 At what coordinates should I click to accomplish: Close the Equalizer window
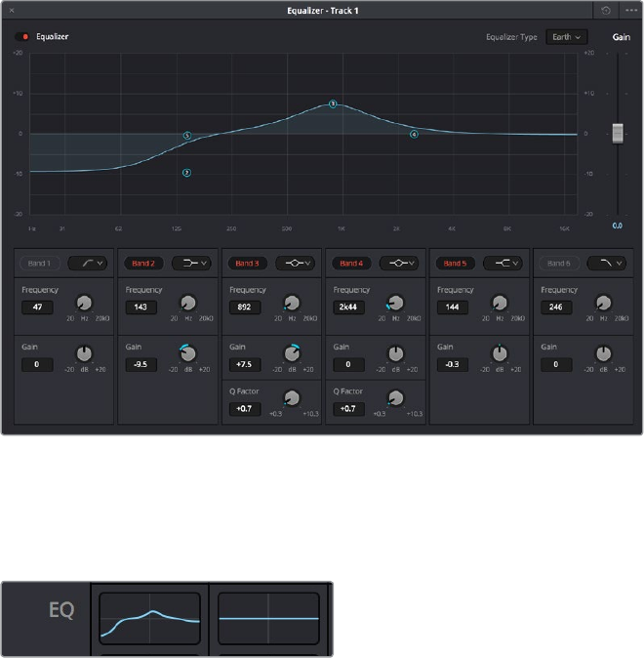coord(12,11)
